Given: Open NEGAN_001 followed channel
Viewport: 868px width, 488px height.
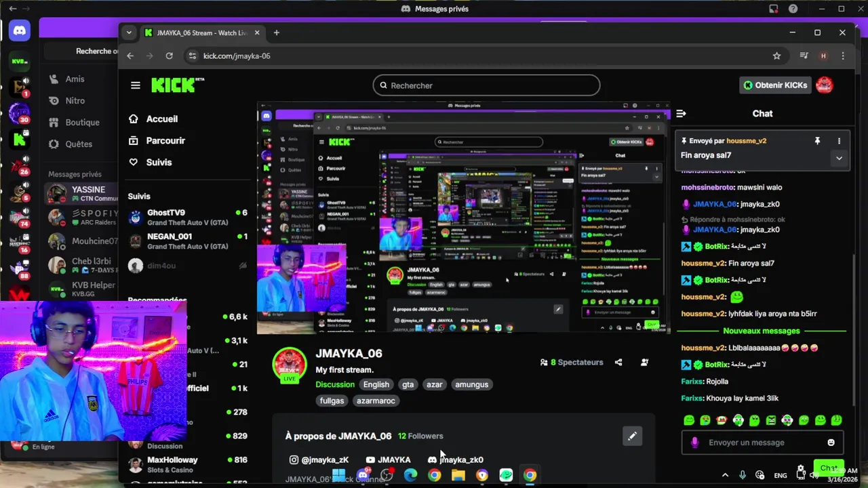Looking at the screenshot, I should point(188,241).
